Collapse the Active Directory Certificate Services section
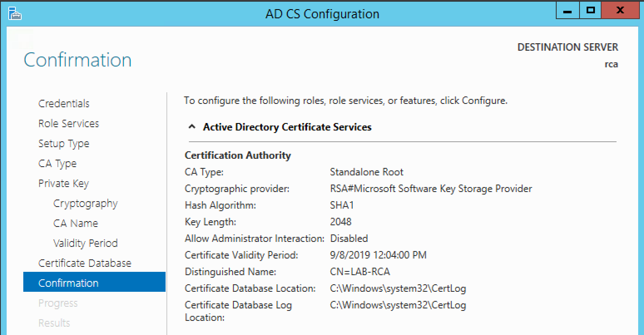The height and width of the screenshot is (335, 644). [x=192, y=127]
